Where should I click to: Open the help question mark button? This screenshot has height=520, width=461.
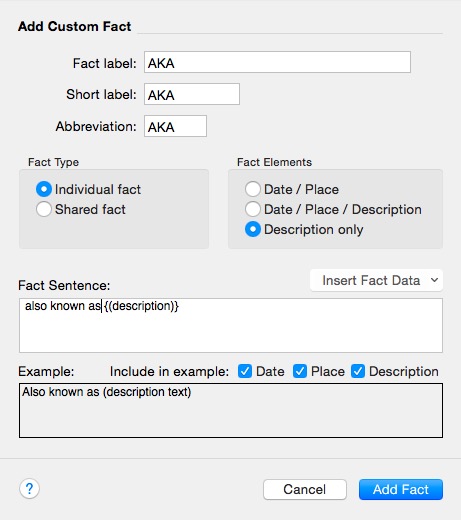point(29,489)
